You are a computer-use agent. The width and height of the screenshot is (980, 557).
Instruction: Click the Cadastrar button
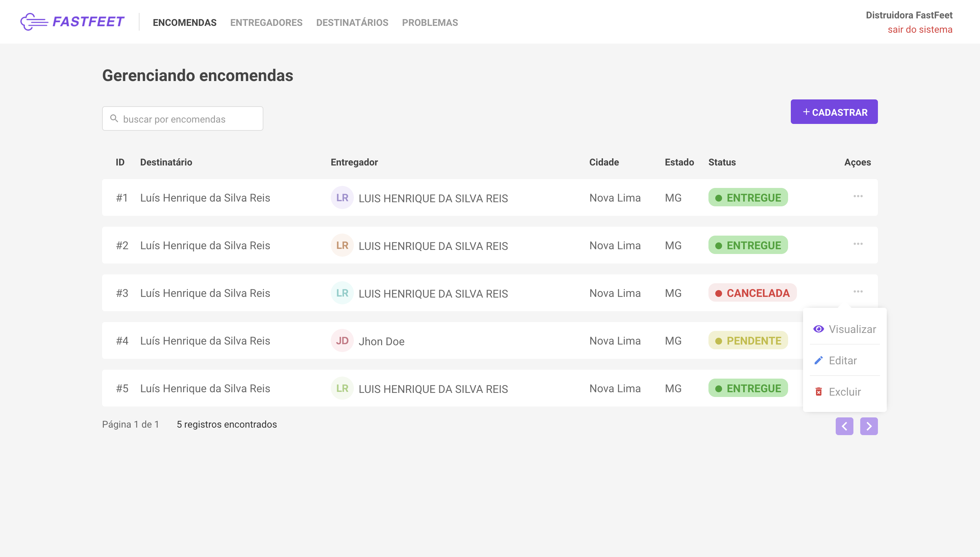click(x=834, y=112)
